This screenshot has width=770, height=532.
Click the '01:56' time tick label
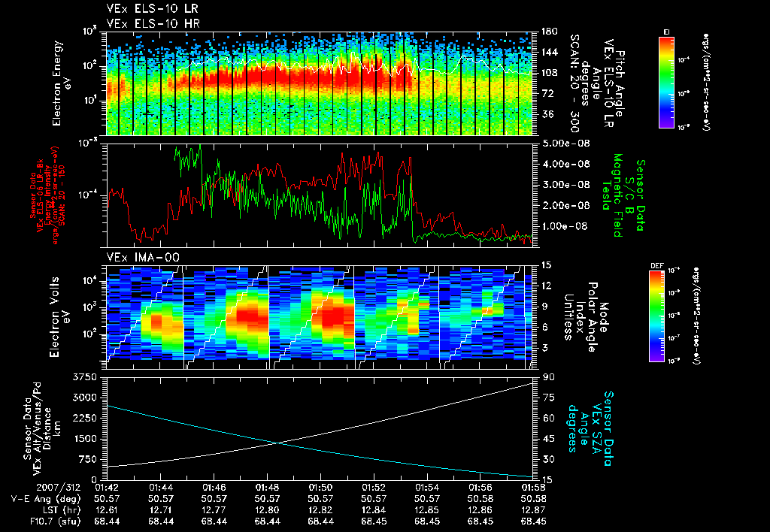coord(480,488)
